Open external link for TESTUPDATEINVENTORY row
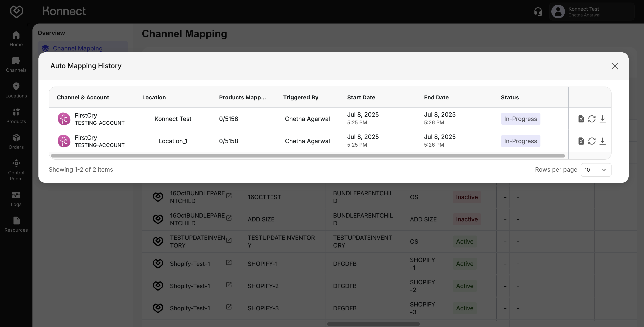Screen dimensions: 644x327 (229, 240)
